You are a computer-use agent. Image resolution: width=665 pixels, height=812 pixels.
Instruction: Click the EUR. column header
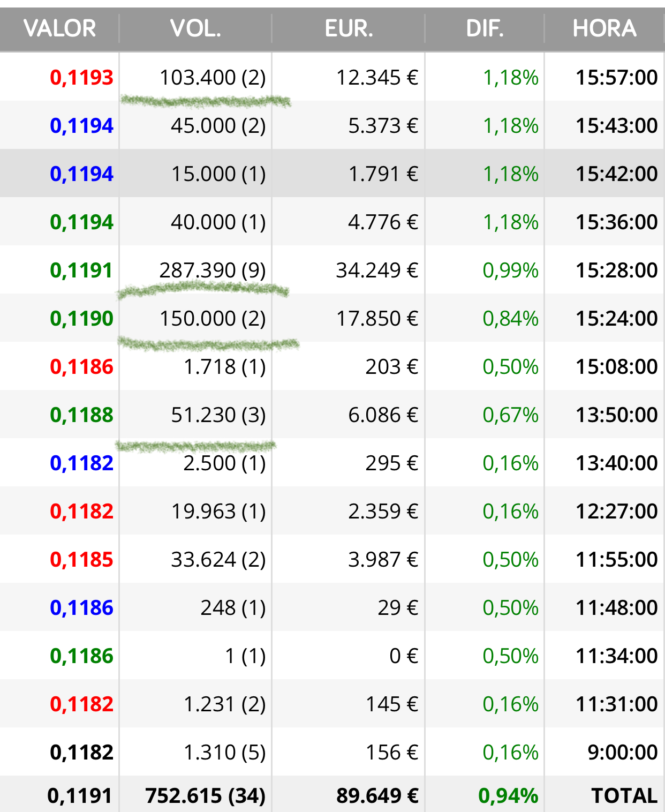349,28
